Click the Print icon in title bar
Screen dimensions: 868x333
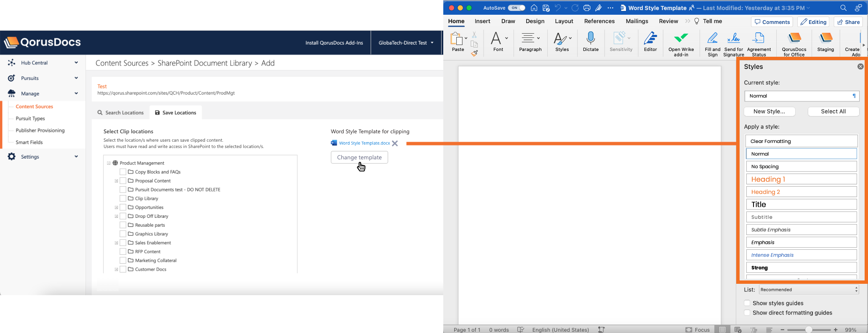coord(587,8)
